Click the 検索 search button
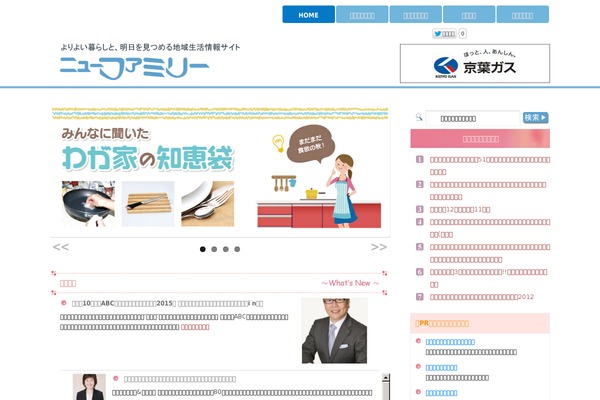 coord(535,118)
